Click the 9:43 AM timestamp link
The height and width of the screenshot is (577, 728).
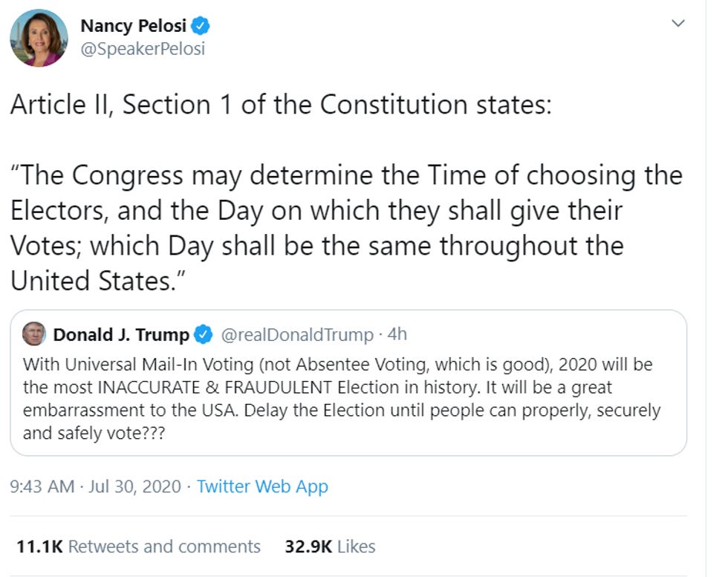40,486
